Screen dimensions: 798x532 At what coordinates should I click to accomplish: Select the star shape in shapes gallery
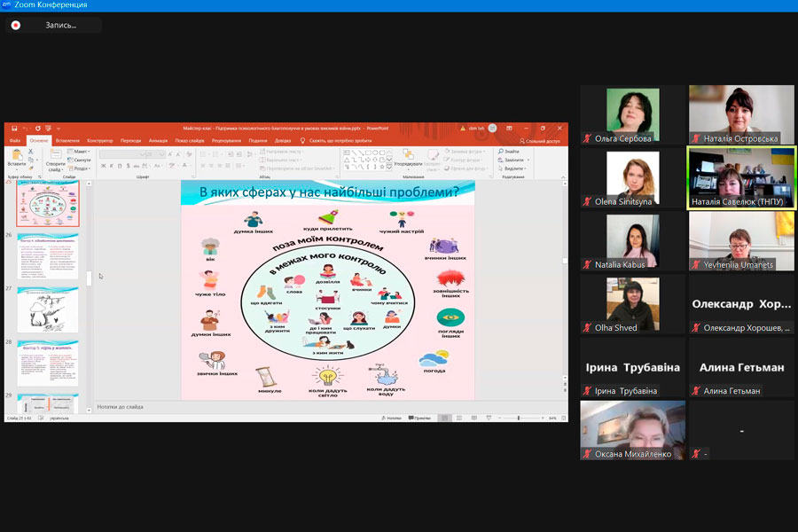382,167
